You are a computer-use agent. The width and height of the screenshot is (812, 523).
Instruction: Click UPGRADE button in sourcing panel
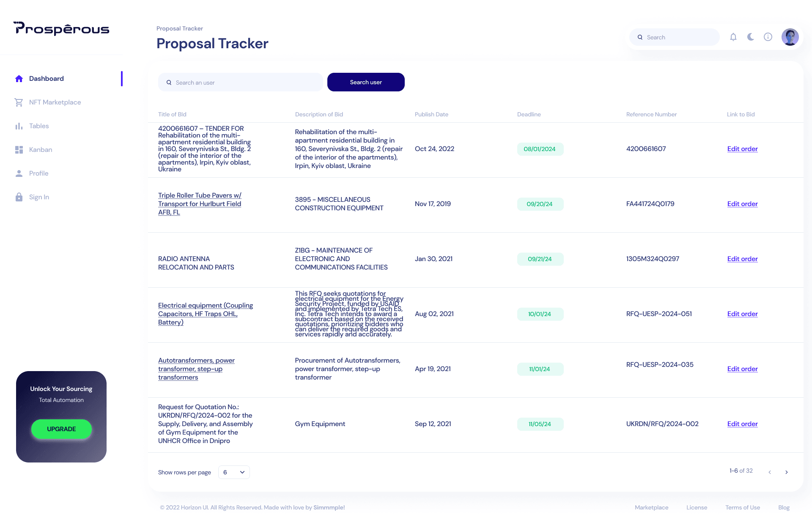click(62, 429)
